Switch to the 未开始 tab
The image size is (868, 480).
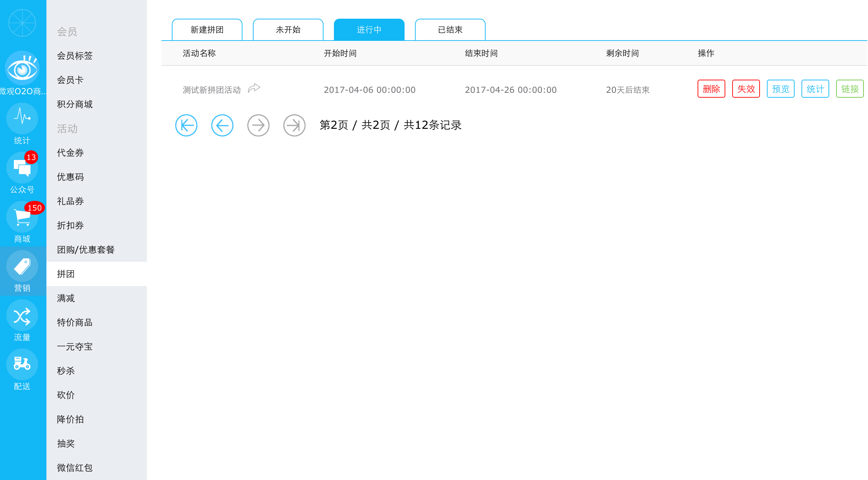(288, 30)
